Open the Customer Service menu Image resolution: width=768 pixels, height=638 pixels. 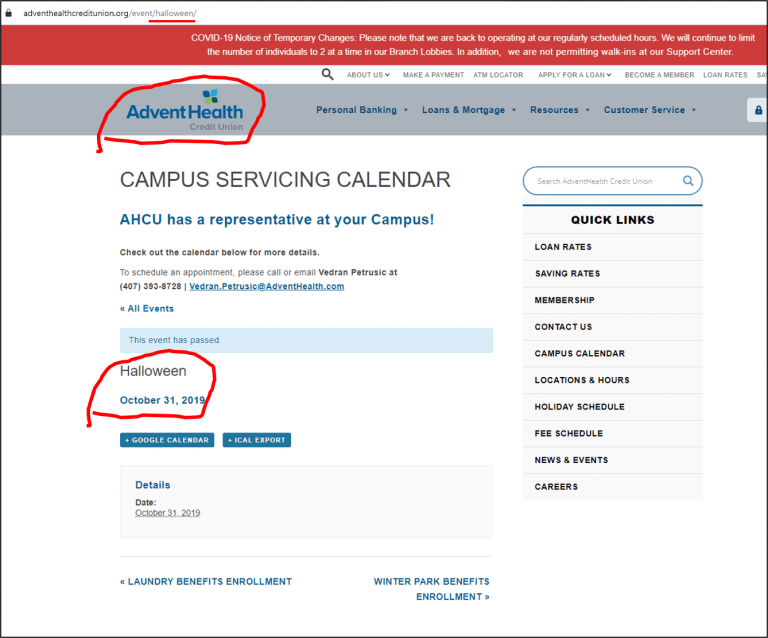coord(649,110)
